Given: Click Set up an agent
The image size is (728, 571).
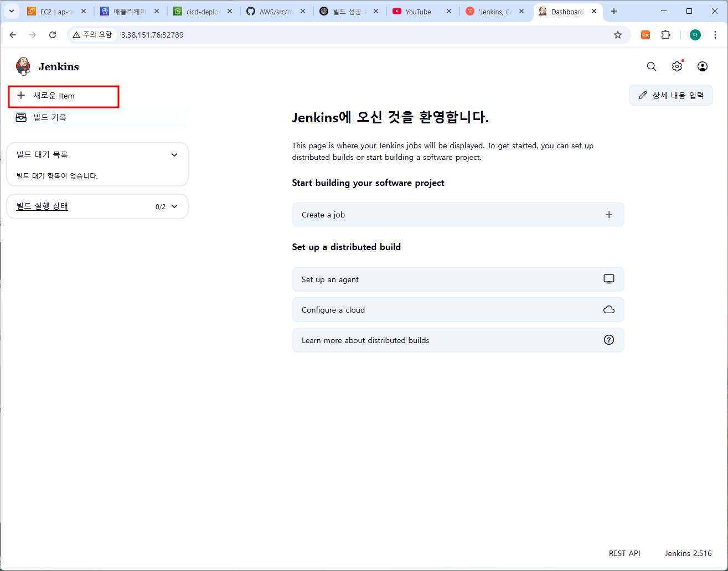Looking at the screenshot, I should (x=458, y=279).
